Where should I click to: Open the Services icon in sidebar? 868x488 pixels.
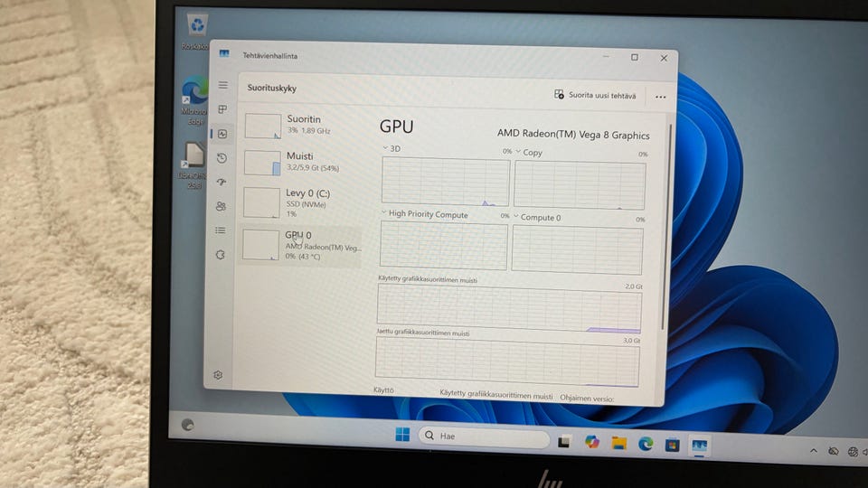click(221, 255)
